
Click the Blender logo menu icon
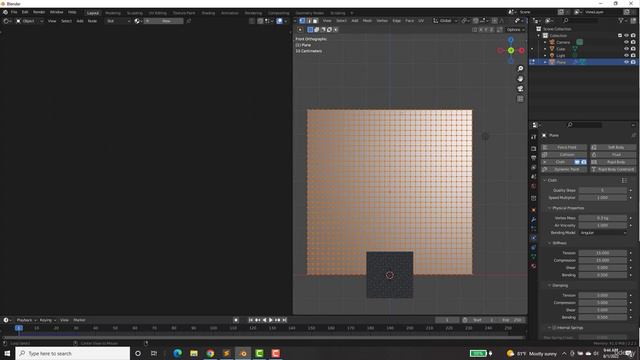(5, 12)
